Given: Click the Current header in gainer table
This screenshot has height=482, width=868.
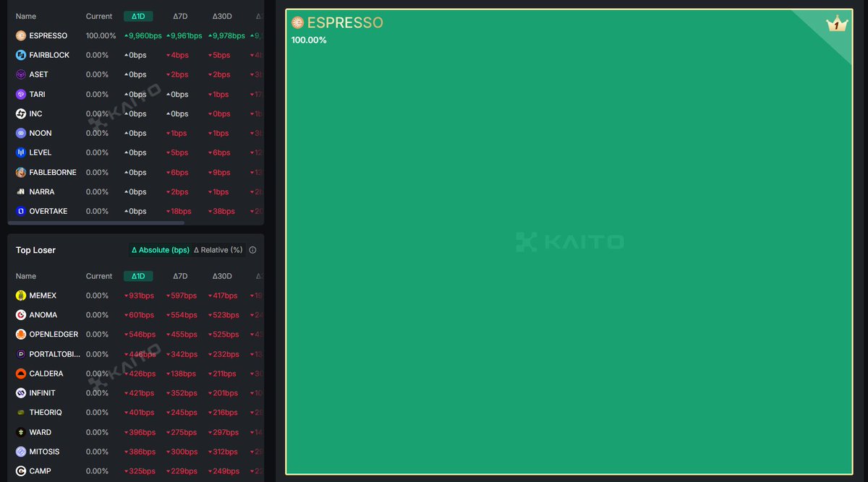Looking at the screenshot, I should [99, 16].
